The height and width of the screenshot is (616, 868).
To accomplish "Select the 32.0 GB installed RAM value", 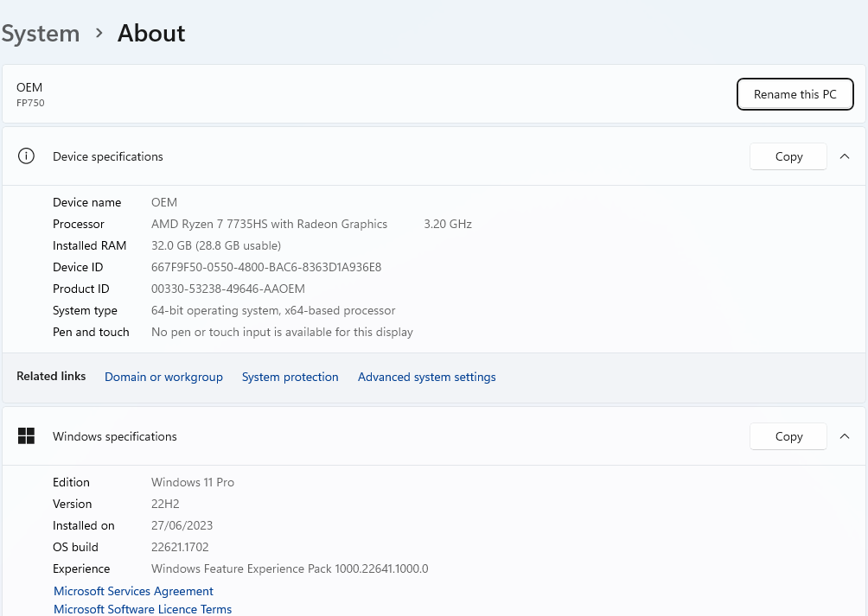I will coord(216,245).
